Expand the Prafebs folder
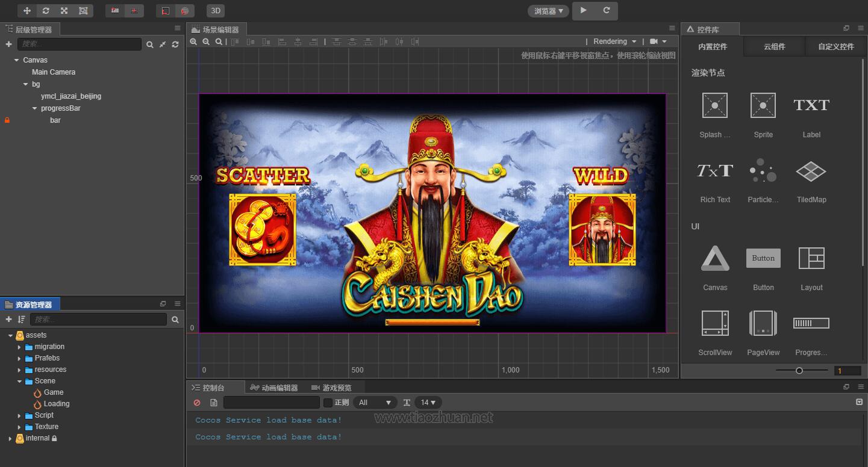868x467 pixels. tap(19, 359)
